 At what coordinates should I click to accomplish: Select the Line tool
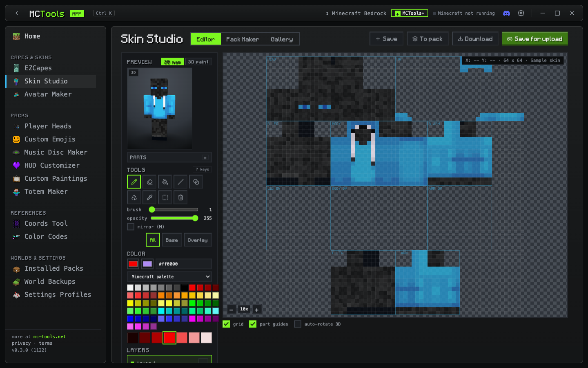180,182
